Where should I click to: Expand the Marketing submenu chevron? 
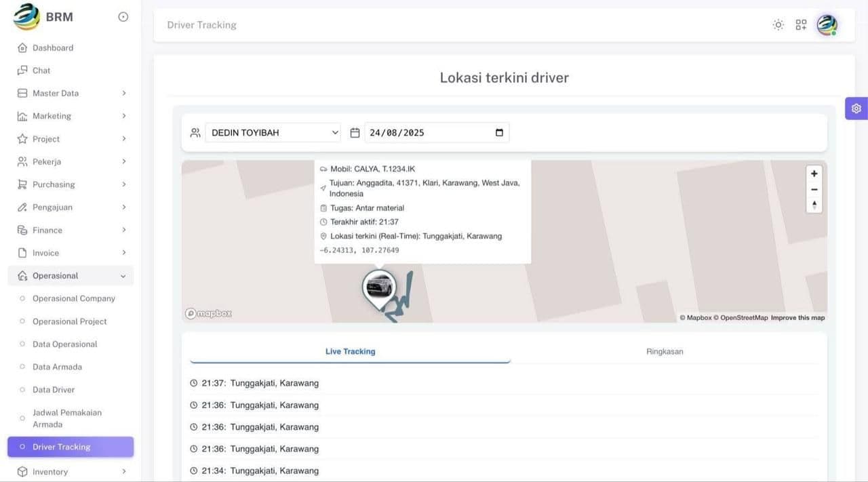click(x=124, y=116)
